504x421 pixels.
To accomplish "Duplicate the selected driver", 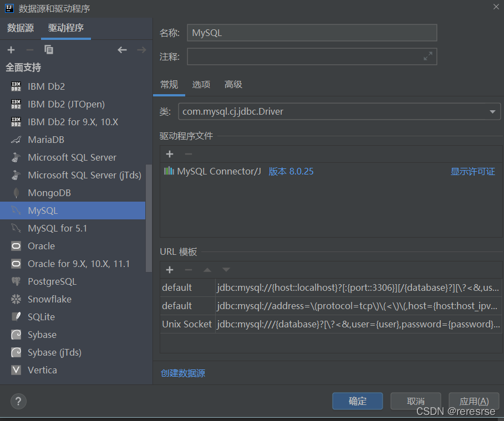I will [x=49, y=49].
